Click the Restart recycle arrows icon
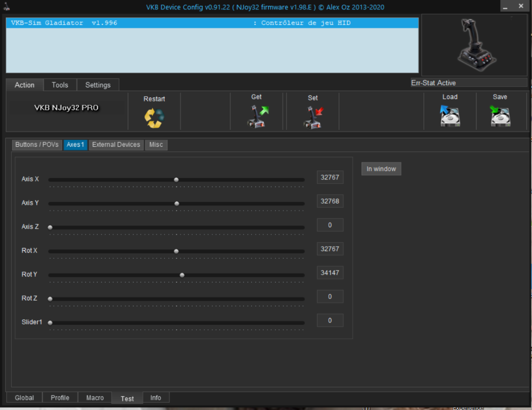This screenshot has width=532, height=410. tap(154, 118)
